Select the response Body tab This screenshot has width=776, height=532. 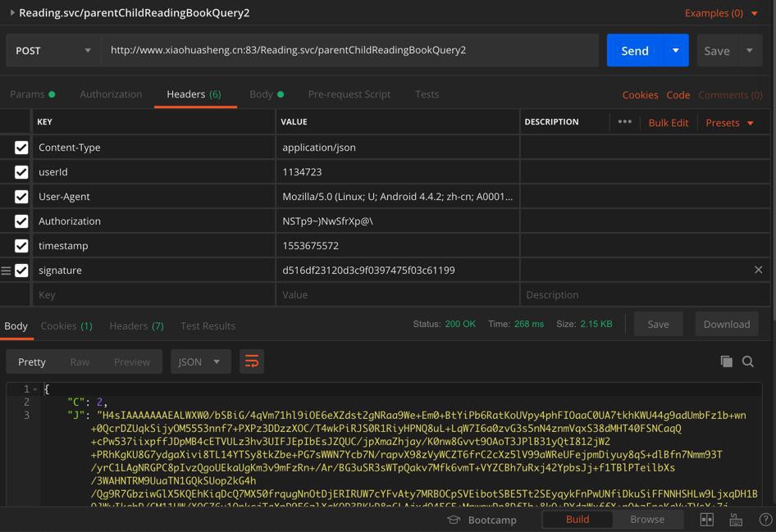click(x=16, y=325)
